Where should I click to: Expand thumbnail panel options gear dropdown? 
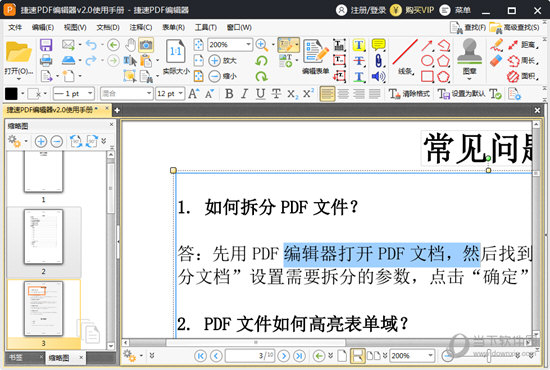coord(26,141)
